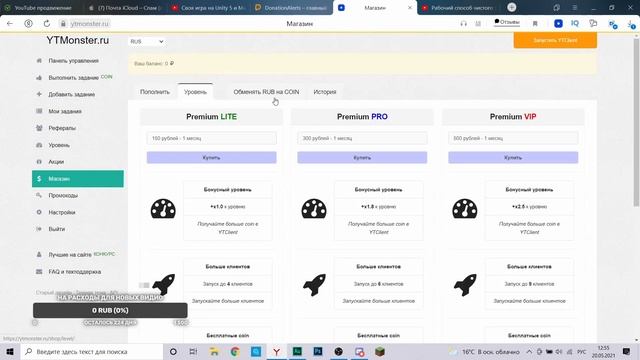
Task: Click the speedometer icon in Premium LITE
Action: 163,209
